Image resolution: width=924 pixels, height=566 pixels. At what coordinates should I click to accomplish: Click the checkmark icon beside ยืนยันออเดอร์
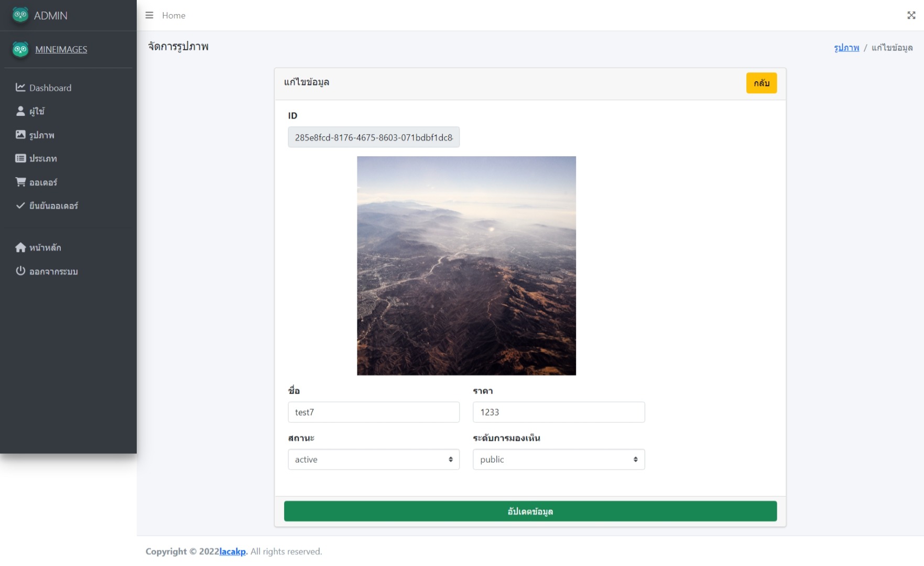(x=20, y=205)
